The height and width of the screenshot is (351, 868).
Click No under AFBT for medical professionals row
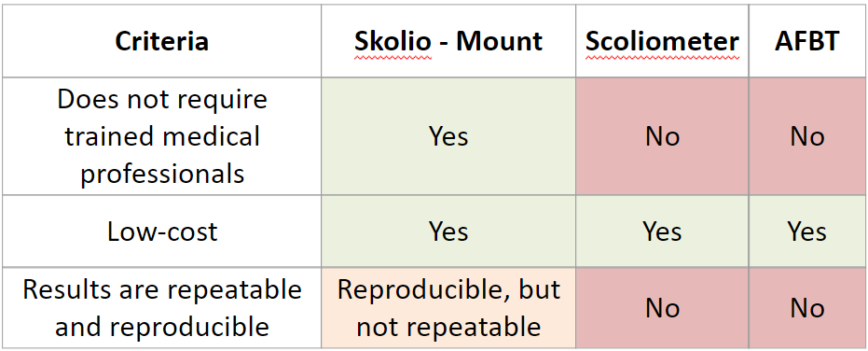click(x=807, y=136)
